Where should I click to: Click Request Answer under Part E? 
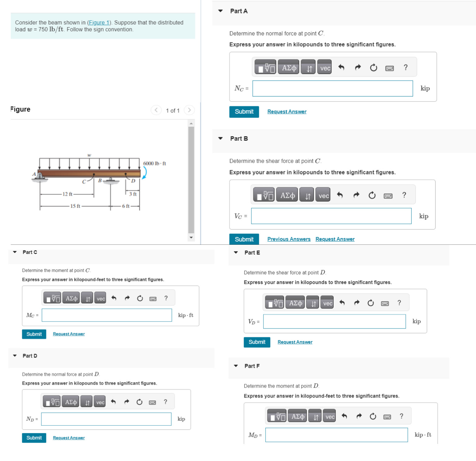[295, 342]
